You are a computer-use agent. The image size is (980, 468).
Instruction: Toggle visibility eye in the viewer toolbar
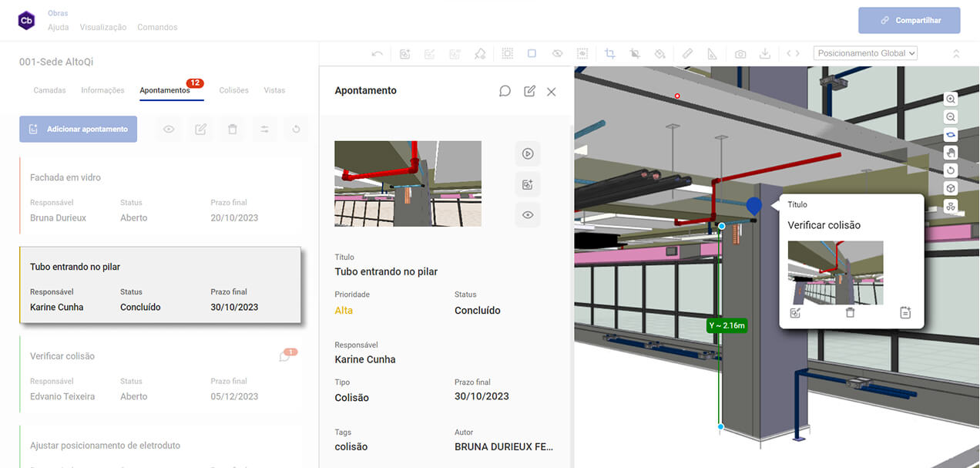[x=557, y=54]
